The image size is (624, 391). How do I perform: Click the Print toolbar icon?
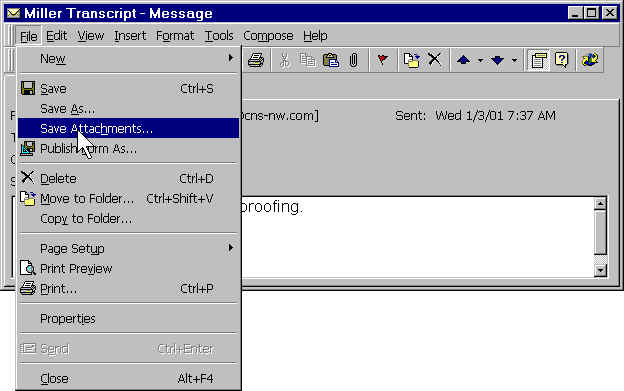point(256,60)
